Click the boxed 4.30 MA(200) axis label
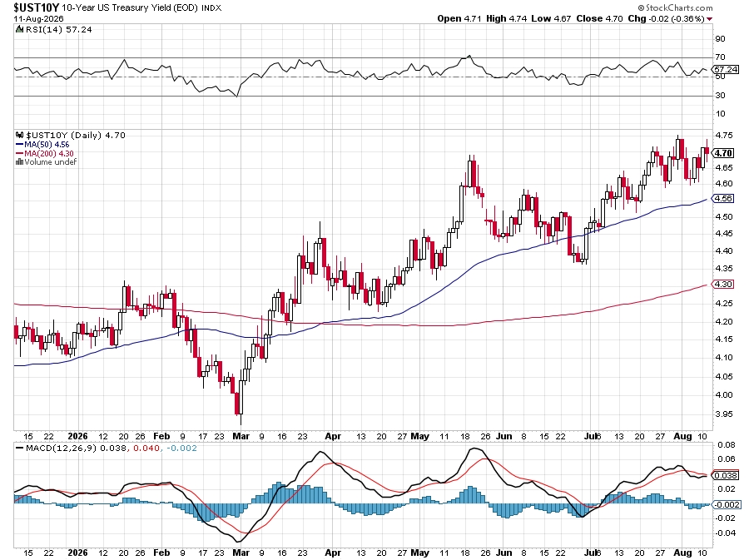This screenshot has width=749, height=560. [724, 284]
